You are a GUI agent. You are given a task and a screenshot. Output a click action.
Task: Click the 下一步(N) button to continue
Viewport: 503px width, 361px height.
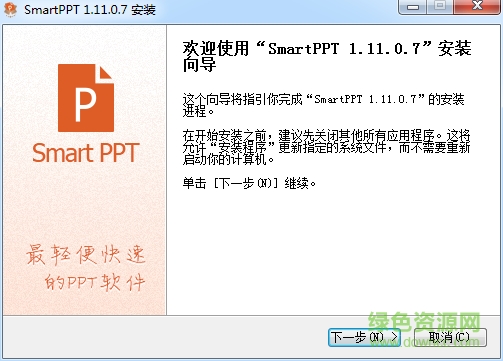point(365,337)
